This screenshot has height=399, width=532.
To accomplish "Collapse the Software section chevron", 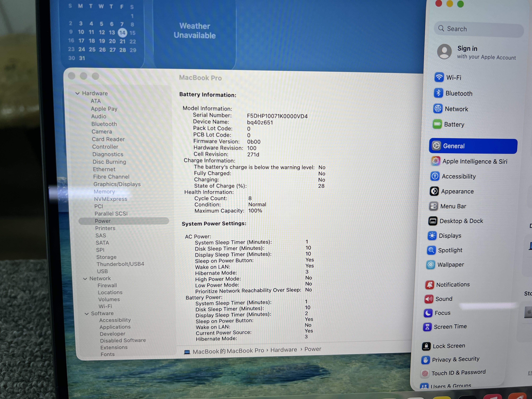I will click(x=87, y=314).
